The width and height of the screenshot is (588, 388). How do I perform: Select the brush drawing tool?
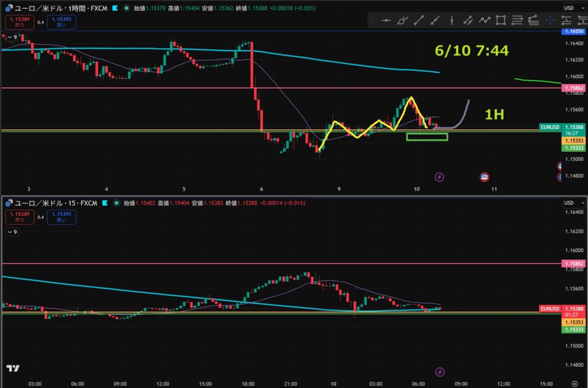[x=403, y=20]
